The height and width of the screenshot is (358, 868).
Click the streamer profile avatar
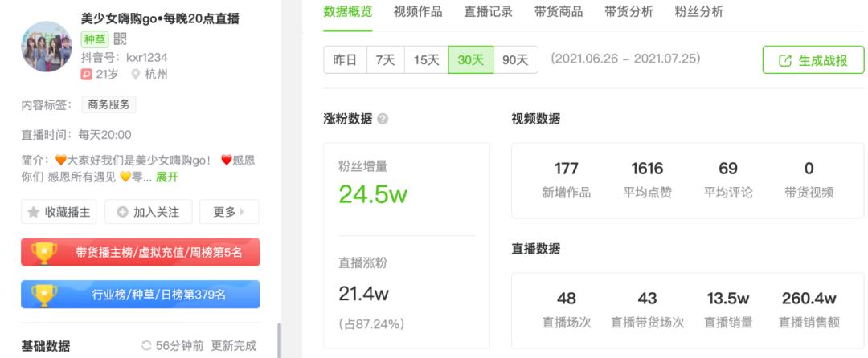click(47, 47)
